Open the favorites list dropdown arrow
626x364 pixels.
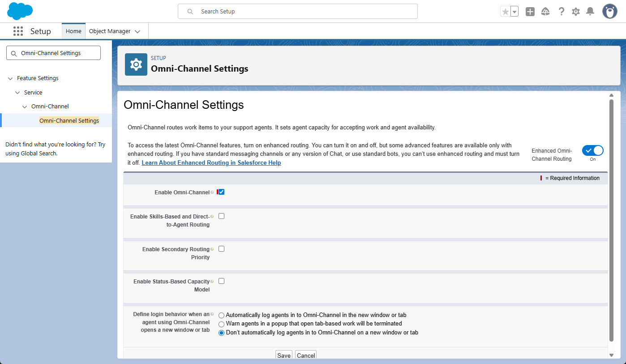515,12
